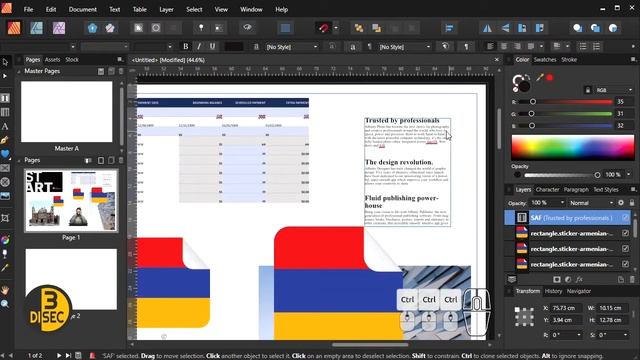Collapse the Master Pages section
This screenshot has width=640, height=360.
(19, 71)
